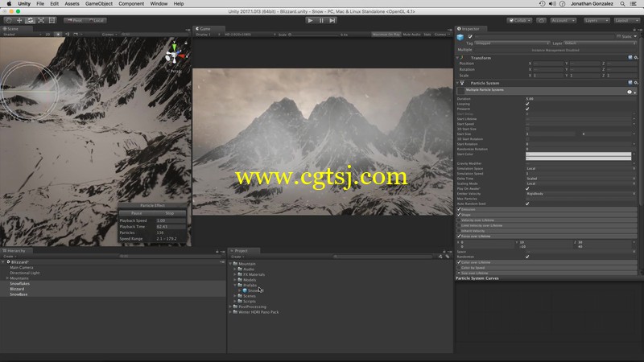
Task: Toggle scene audio speaker icon
Action: 68,35
